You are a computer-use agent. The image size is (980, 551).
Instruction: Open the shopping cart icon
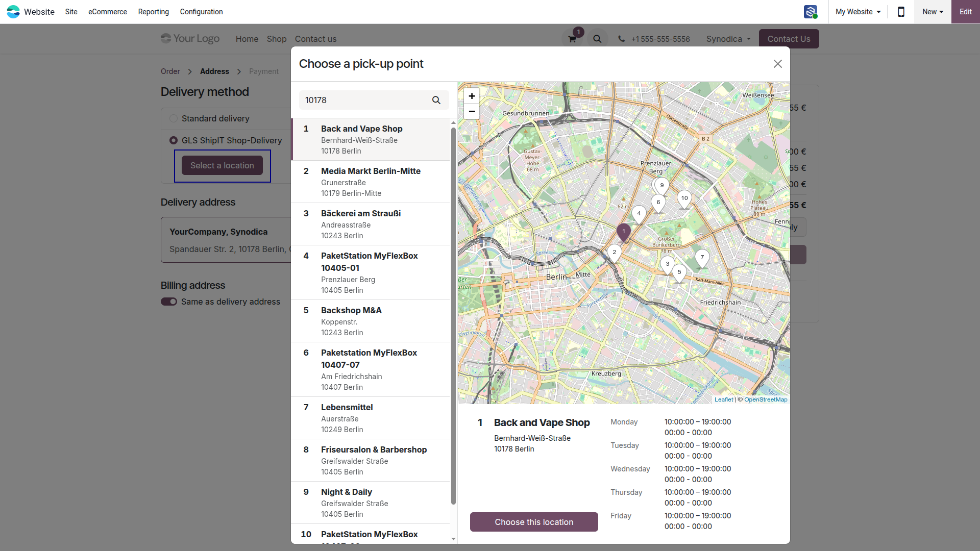click(573, 39)
